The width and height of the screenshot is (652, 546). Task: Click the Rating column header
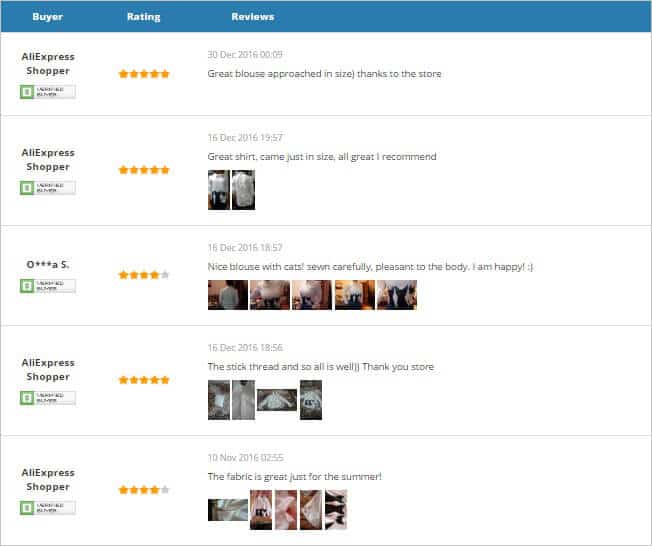(144, 17)
